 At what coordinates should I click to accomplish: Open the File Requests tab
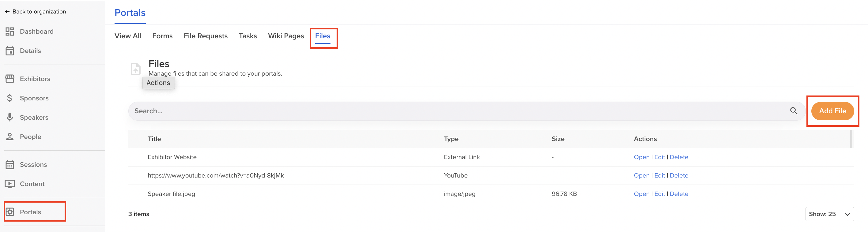click(206, 36)
